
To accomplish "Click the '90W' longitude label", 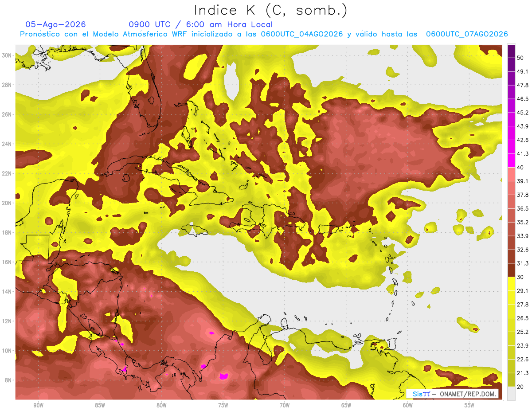I will [38, 405].
